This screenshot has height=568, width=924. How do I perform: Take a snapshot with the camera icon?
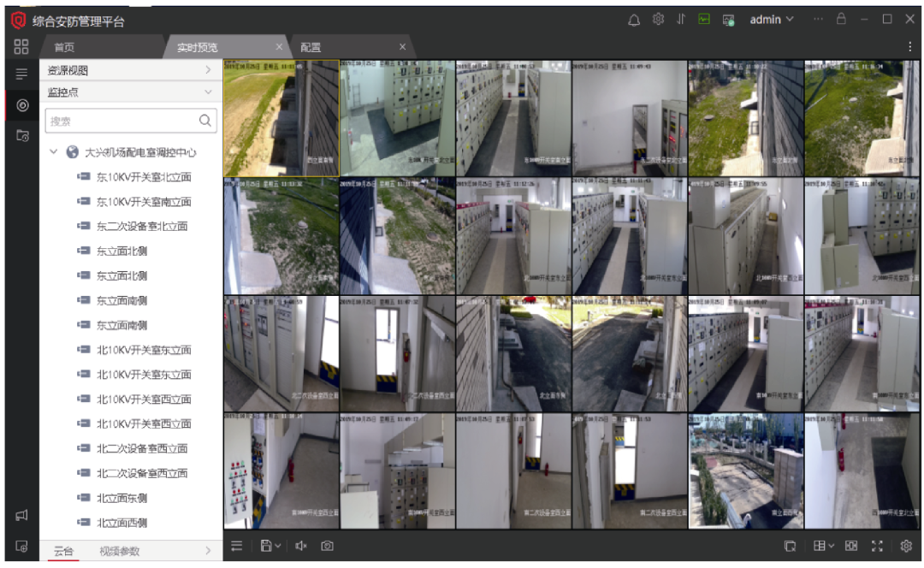[327, 547]
